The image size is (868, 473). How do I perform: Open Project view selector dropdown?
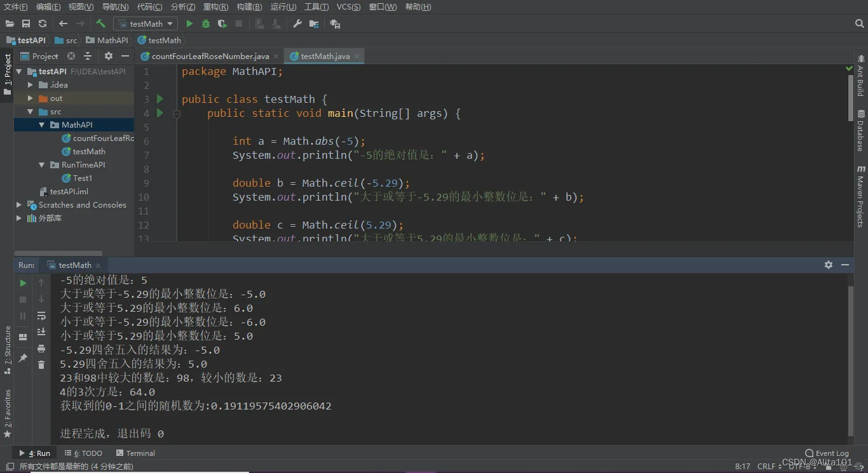click(x=39, y=56)
